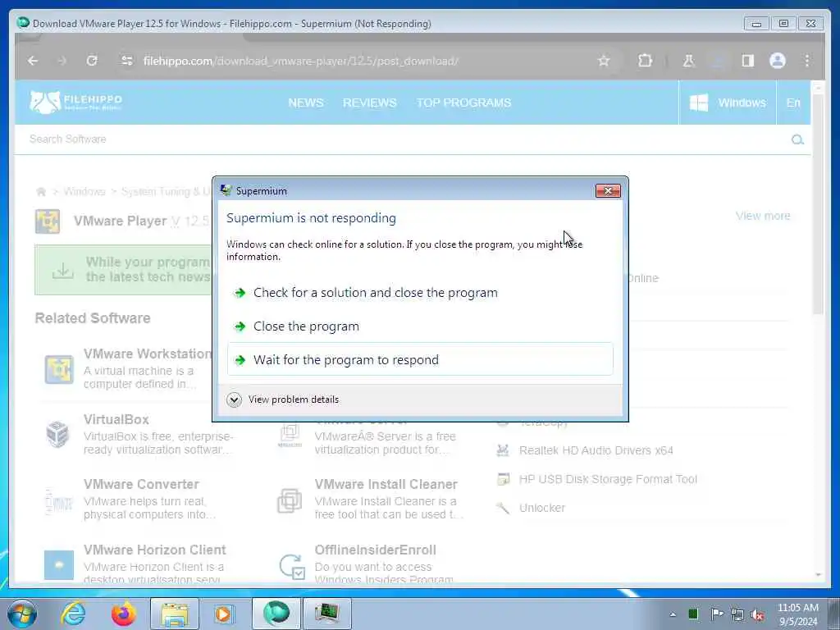Click the address bar URL
Screen dimensions: 840x630
pos(300,61)
